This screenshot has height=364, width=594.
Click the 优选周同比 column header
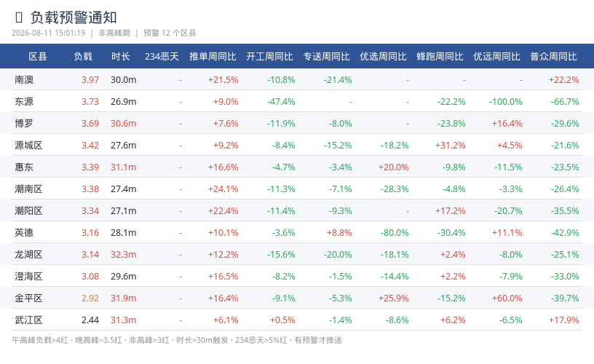(383, 57)
